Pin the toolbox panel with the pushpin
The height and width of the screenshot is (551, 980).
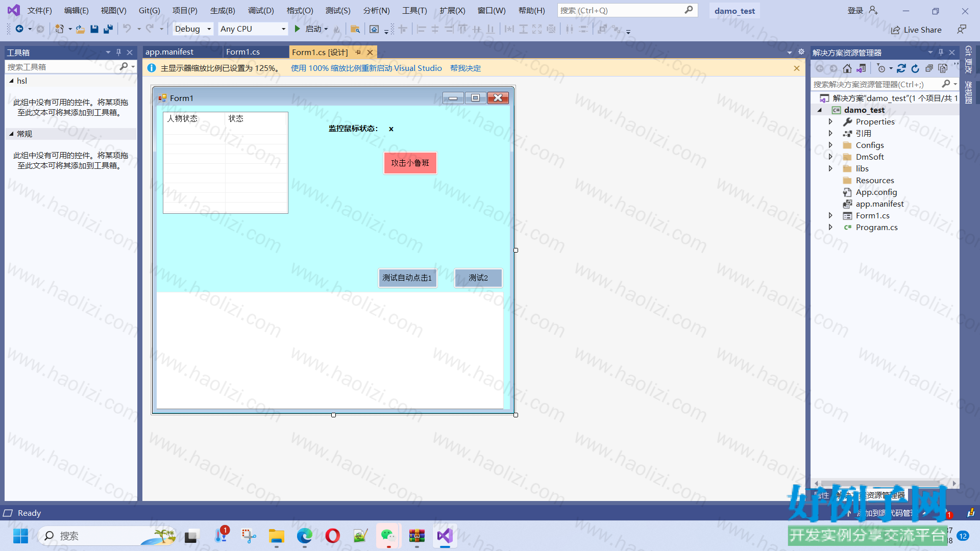point(118,52)
